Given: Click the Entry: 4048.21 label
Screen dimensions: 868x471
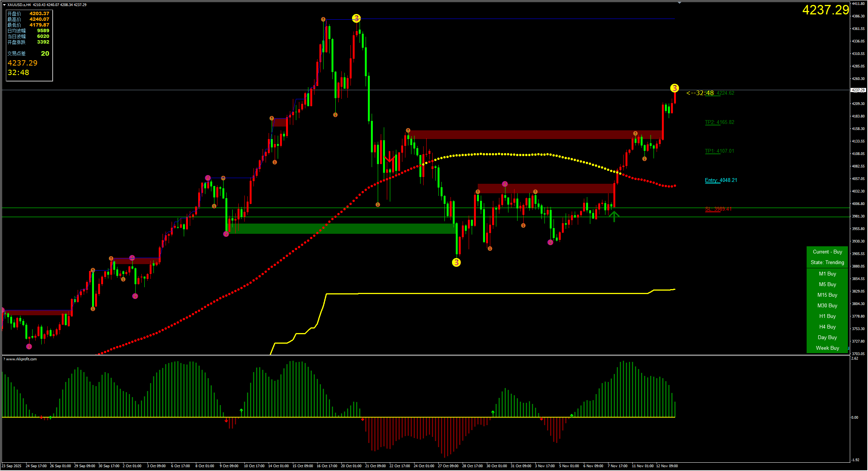Looking at the screenshot, I should point(721,180).
